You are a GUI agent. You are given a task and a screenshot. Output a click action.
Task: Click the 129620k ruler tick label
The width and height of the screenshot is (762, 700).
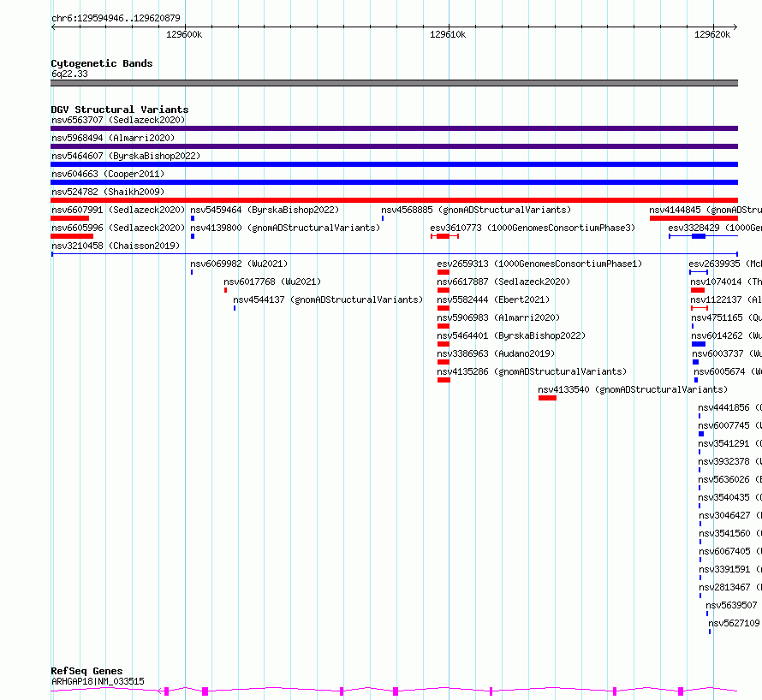pyautogui.click(x=712, y=34)
